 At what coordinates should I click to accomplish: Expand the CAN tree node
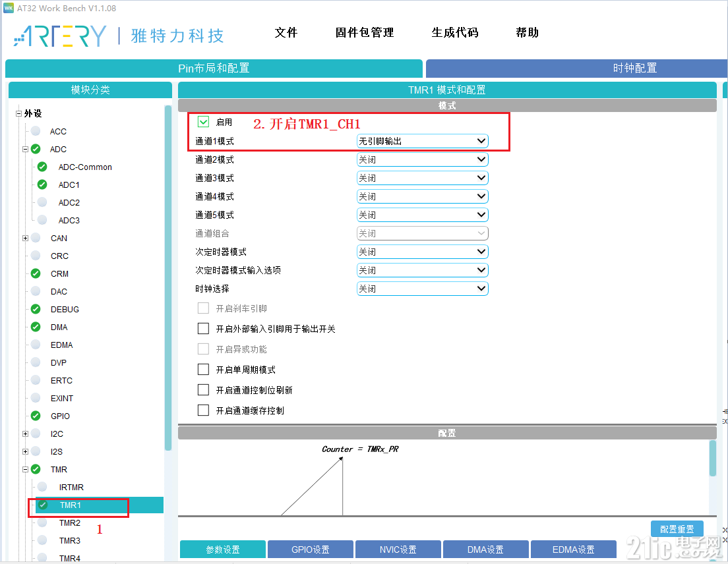26,239
